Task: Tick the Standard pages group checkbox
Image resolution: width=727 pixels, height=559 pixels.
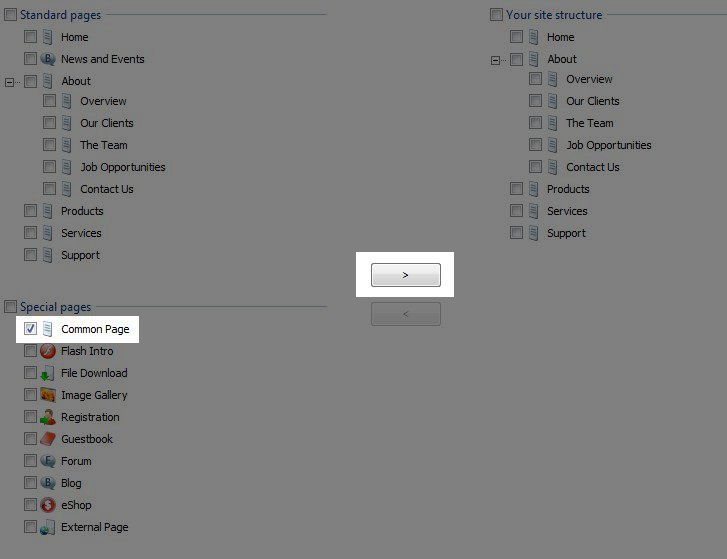Action: (x=10, y=15)
